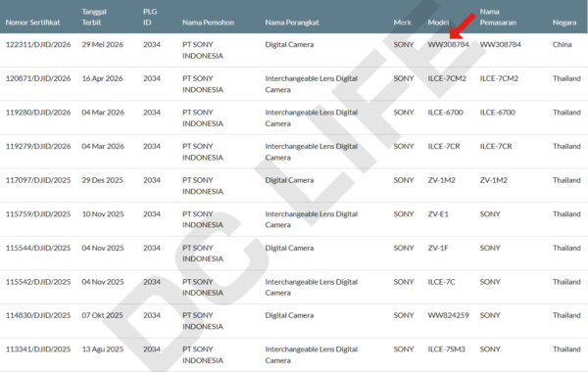This screenshot has width=588, height=372.
Task: Click the Nomor Sertifikat column header
Action: click(x=32, y=23)
